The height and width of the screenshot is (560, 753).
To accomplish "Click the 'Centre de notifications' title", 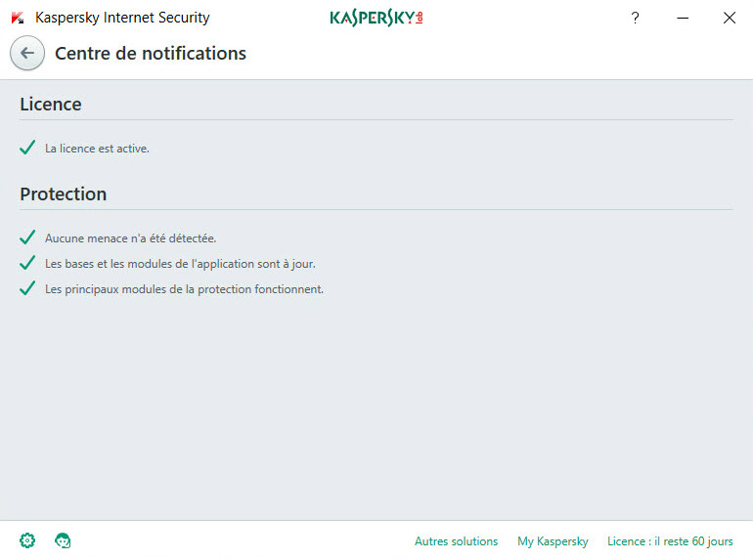I will [151, 54].
